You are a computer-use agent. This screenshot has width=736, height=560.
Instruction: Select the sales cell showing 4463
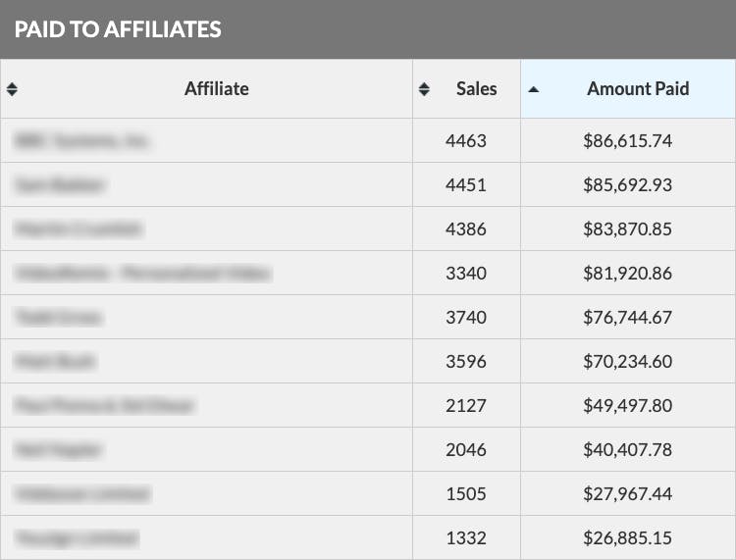pyautogui.click(x=466, y=141)
